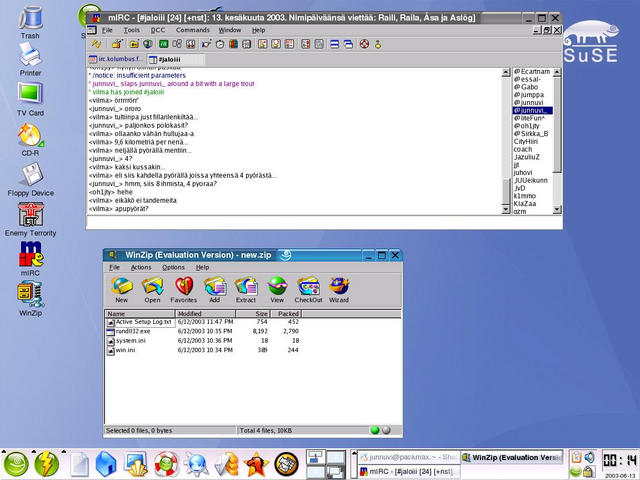This screenshot has height=480, width=640.
Task: Open Favorites in the WinZip toolbar
Action: tap(184, 289)
